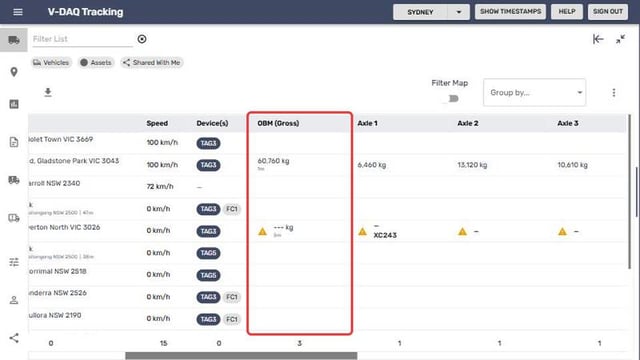The height and width of the screenshot is (360, 640).
Task: Open the document sidebar icon
Action: [x=14, y=142]
